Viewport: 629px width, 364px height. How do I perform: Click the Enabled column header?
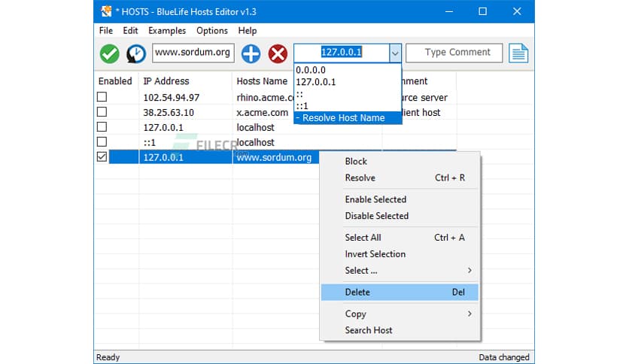[x=115, y=81]
